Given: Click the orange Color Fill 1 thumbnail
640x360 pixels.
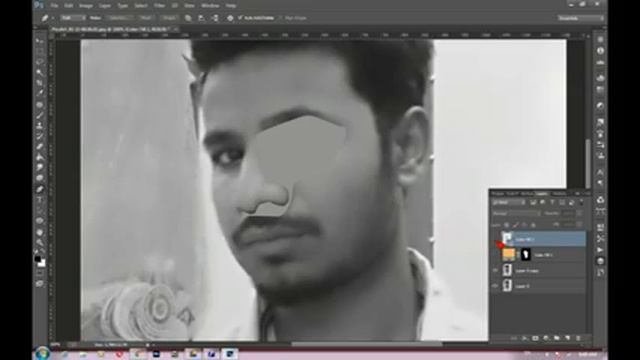Looking at the screenshot, I should [x=509, y=254].
